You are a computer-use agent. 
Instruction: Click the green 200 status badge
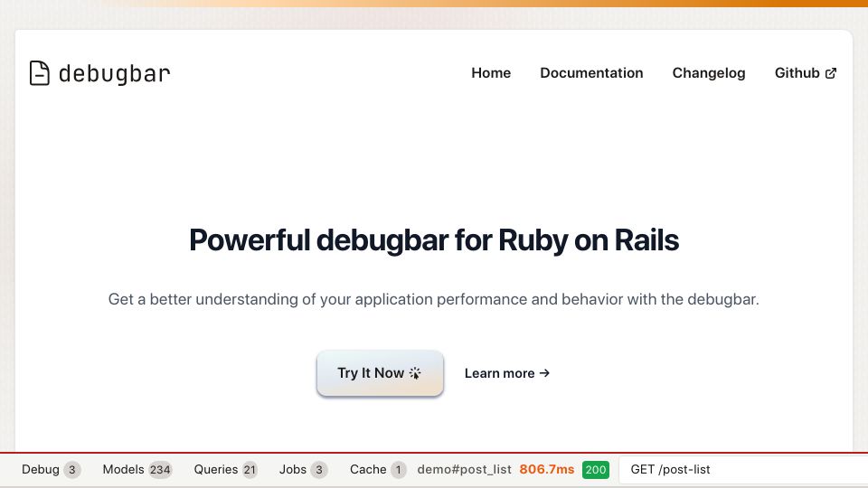(x=596, y=470)
